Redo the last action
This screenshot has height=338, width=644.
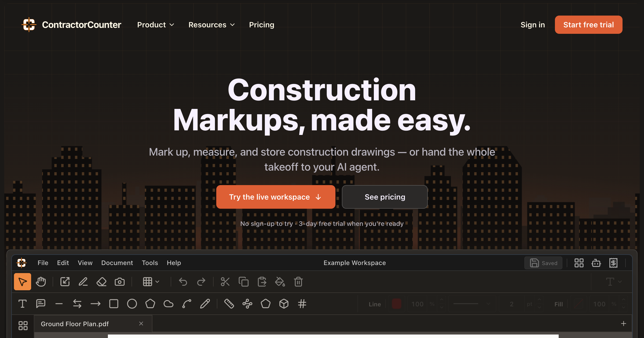point(201,282)
